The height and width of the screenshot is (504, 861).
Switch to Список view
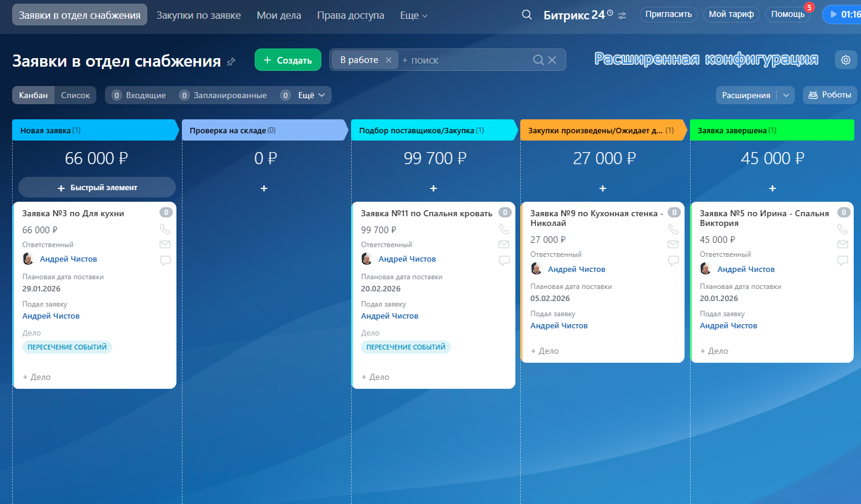[x=76, y=95]
